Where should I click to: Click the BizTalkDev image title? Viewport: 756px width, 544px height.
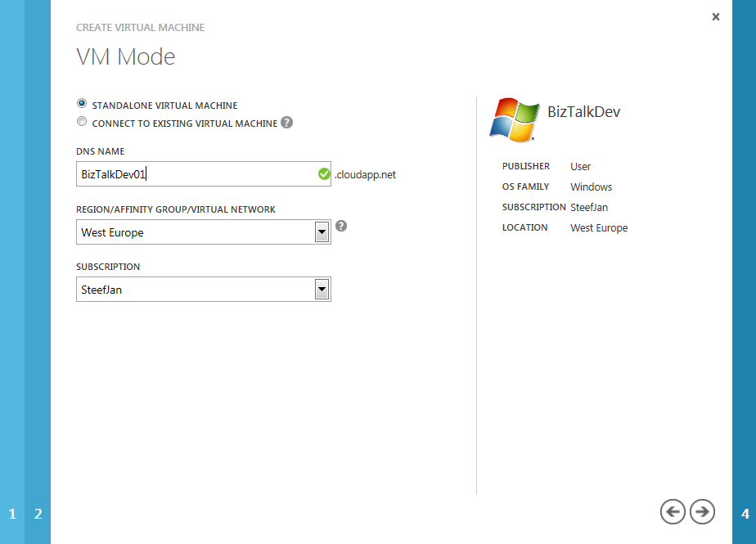(x=583, y=112)
